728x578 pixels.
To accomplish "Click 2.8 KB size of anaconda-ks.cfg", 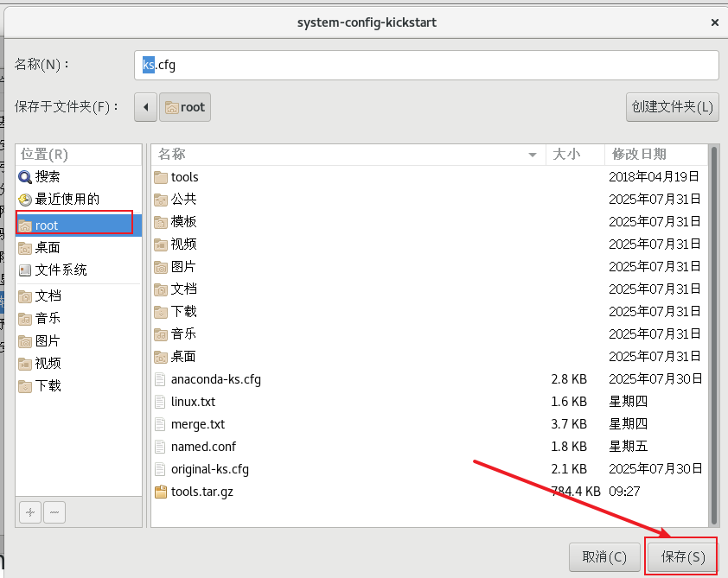I will pos(569,379).
